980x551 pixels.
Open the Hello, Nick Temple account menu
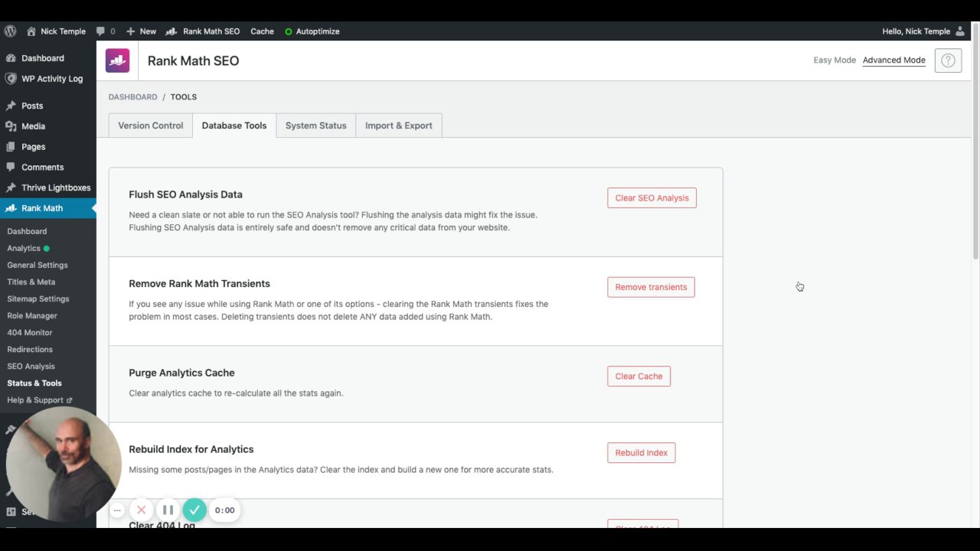click(x=923, y=31)
